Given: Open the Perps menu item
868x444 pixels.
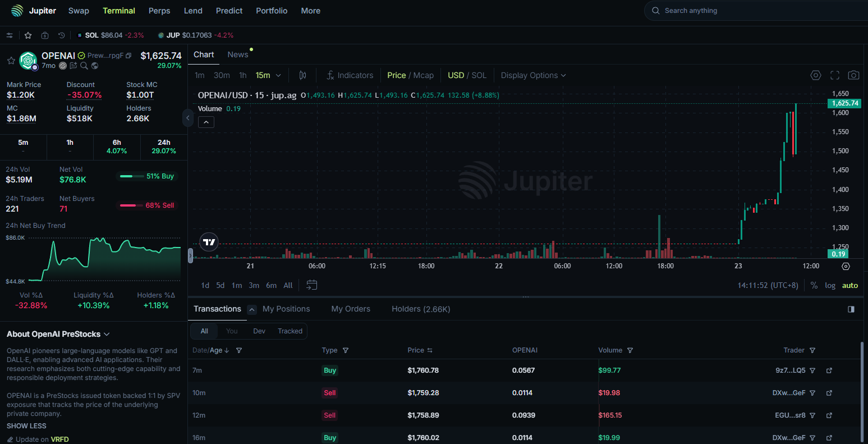Looking at the screenshot, I should (159, 11).
